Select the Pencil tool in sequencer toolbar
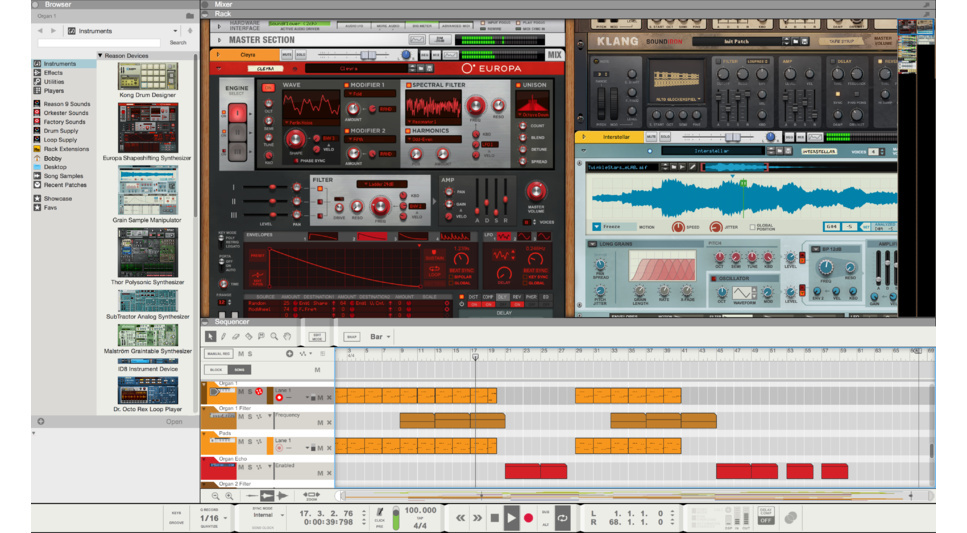This screenshot has height=533, width=967. pos(223,337)
